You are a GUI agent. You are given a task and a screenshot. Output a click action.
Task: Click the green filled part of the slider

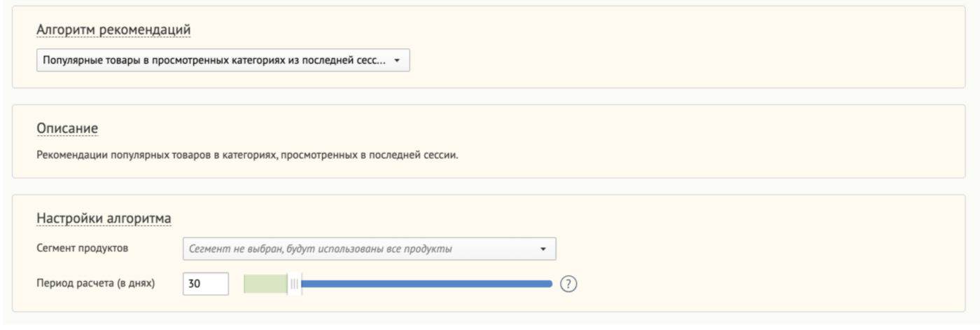pos(265,284)
